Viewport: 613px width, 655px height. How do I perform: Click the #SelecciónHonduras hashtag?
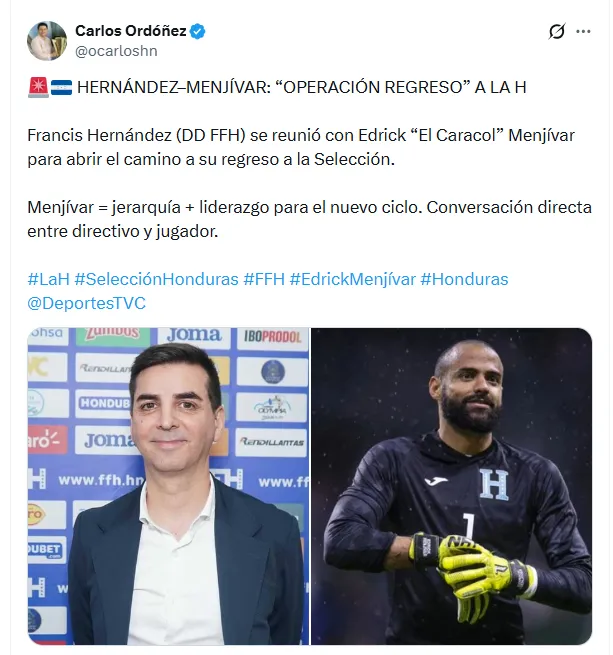click(156, 279)
